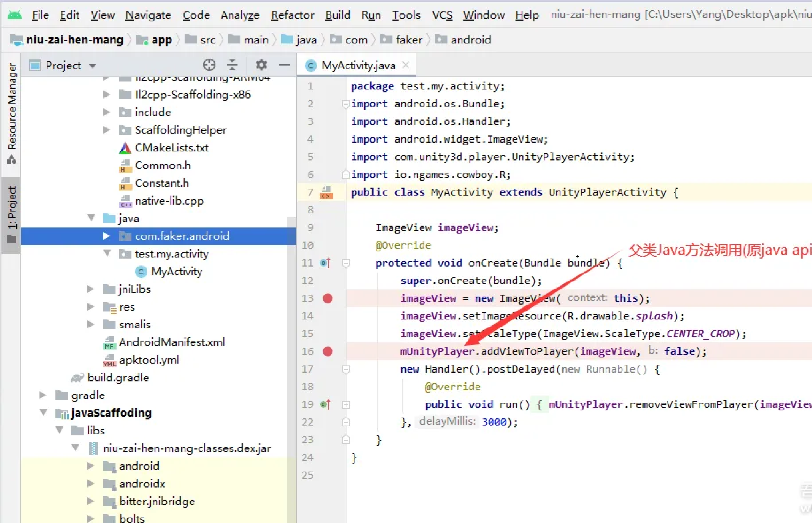Screen dimensions: 812x523
Task: Select the MyActivity.java editor tab
Action: [358, 66]
